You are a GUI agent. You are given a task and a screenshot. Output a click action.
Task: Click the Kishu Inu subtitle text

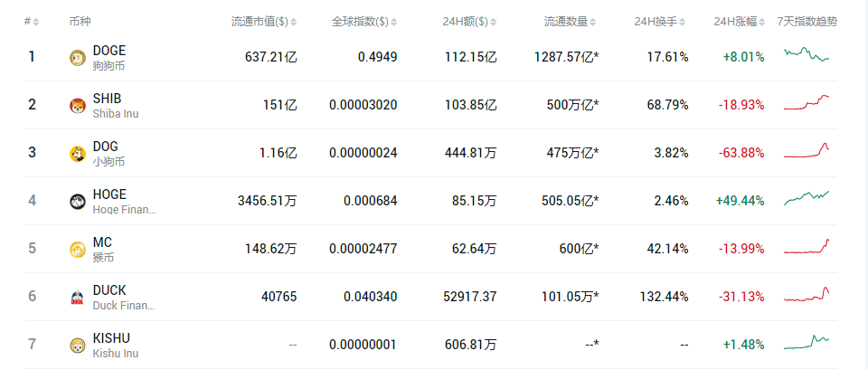[116, 354]
